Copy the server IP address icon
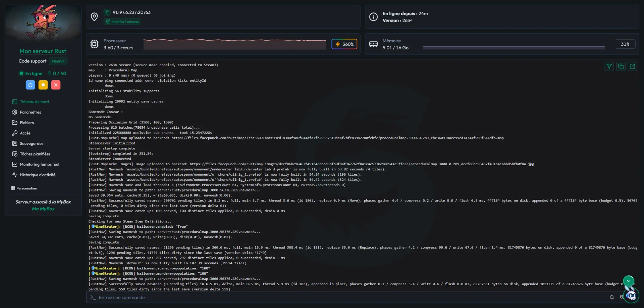The height and width of the screenshot is (308, 644). pyautogui.click(x=107, y=12)
